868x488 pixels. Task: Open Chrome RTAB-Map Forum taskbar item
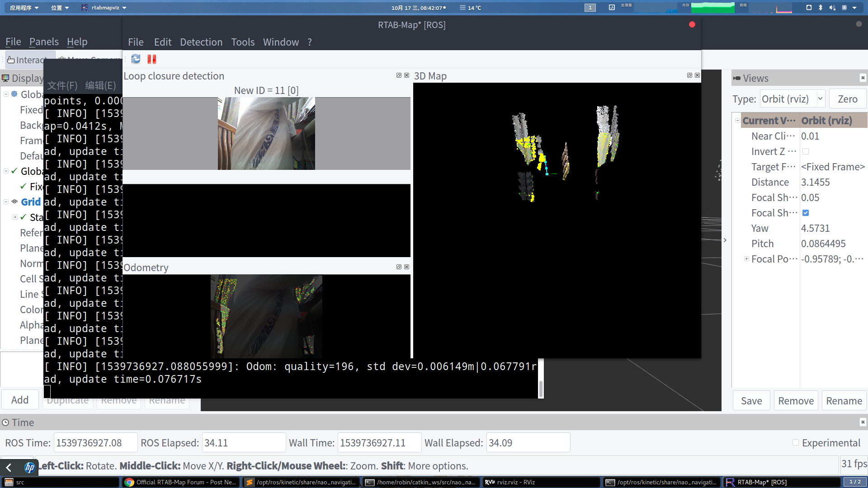[x=181, y=482]
